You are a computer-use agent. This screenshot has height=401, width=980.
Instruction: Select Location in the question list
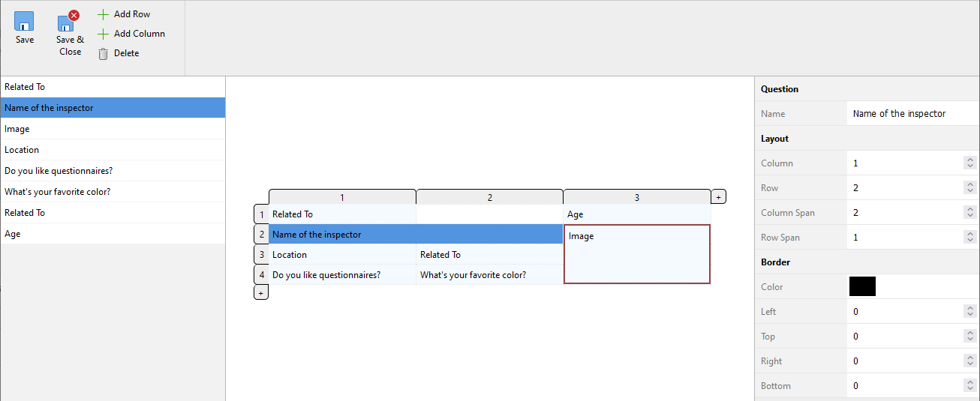tap(22, 150)
